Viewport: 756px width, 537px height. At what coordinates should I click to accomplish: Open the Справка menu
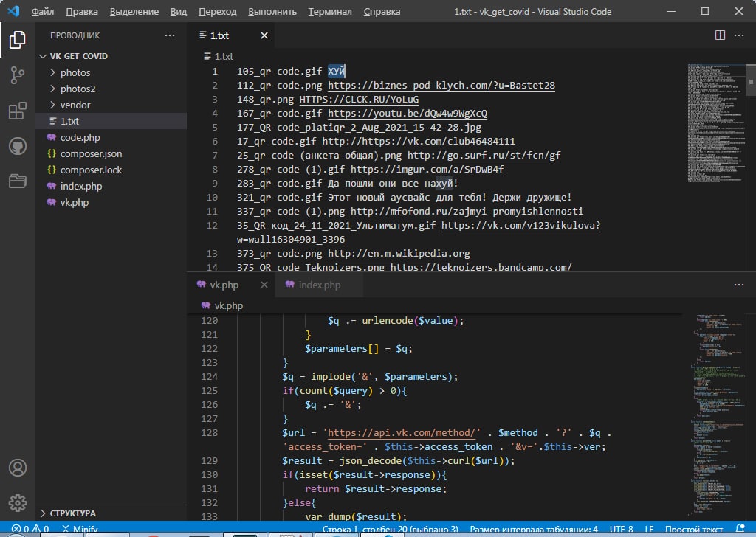point(382,11)
